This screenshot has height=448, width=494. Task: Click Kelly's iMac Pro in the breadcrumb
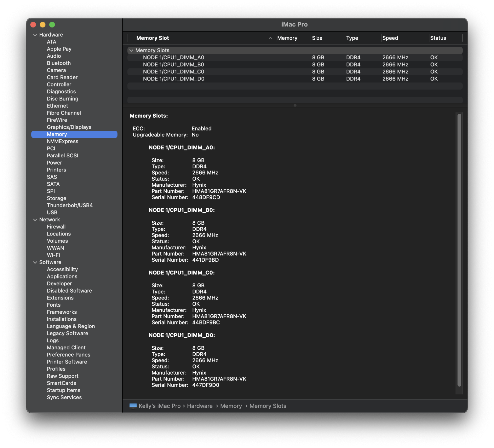pyautogui.click(x=160, y=406)
